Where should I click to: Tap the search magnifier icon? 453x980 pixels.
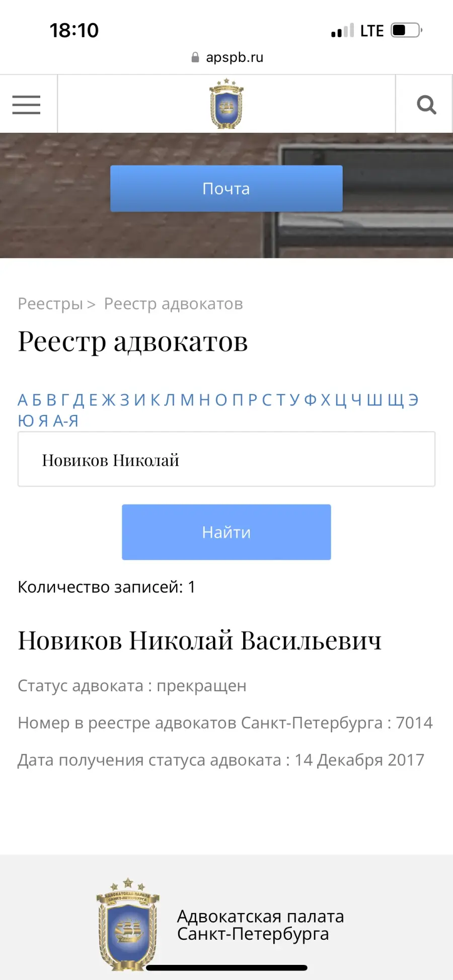[426, 105]
